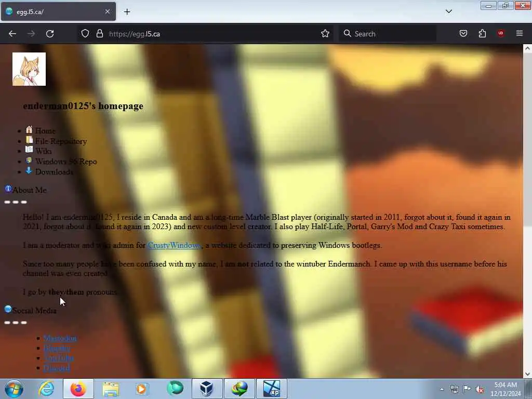Viewport: 532px width, 399px height.
Task: Click the About Me section heading
Action: [30, 190]
